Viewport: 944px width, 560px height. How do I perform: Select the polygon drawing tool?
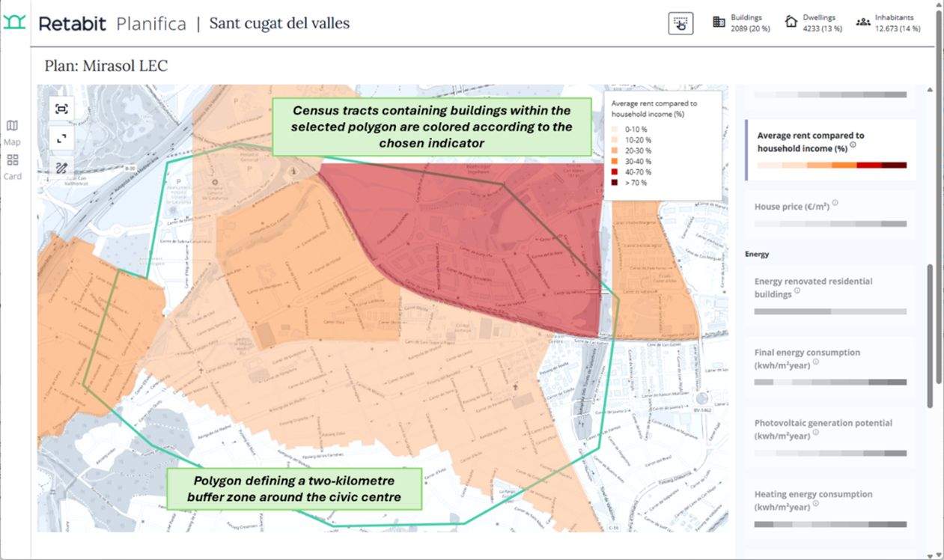tap(61, 168)
